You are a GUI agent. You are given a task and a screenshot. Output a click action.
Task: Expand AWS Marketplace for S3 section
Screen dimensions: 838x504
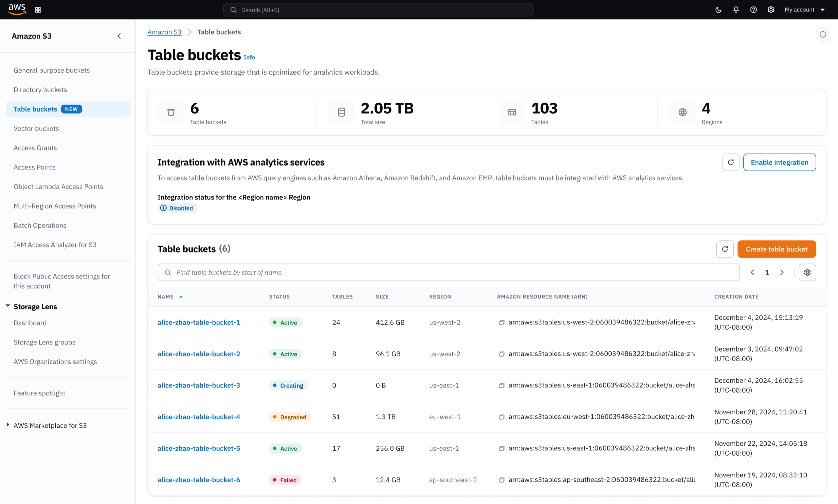pos(8,425)
